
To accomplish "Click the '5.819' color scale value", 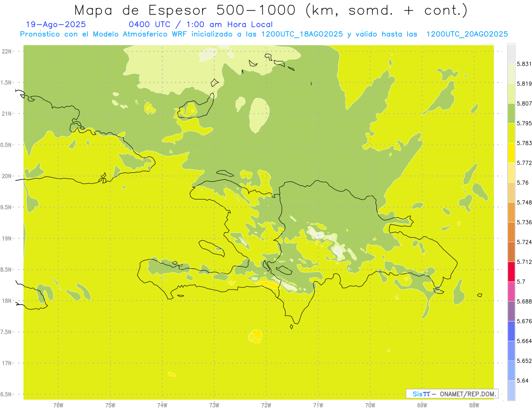I will click(x=524, y=84).
